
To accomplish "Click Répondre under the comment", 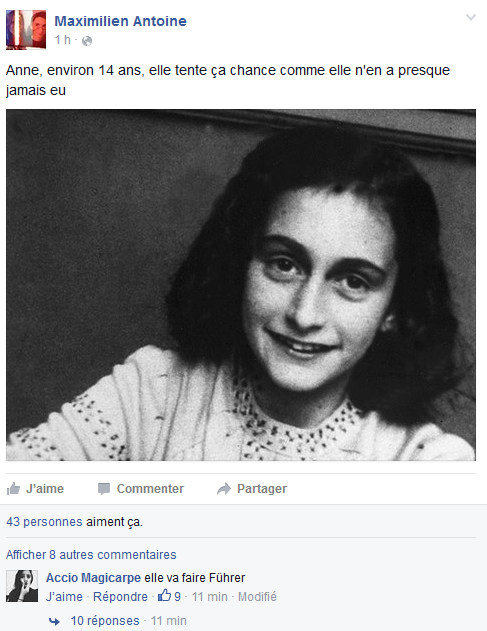I will pyautogui.click(x=120, y=596).
